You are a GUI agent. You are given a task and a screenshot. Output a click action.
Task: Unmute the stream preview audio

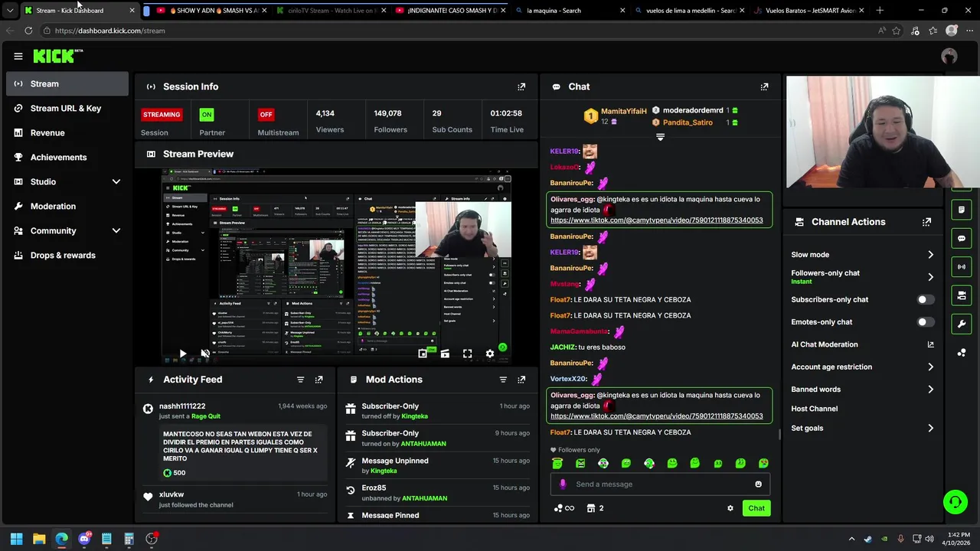coord(205,354)
